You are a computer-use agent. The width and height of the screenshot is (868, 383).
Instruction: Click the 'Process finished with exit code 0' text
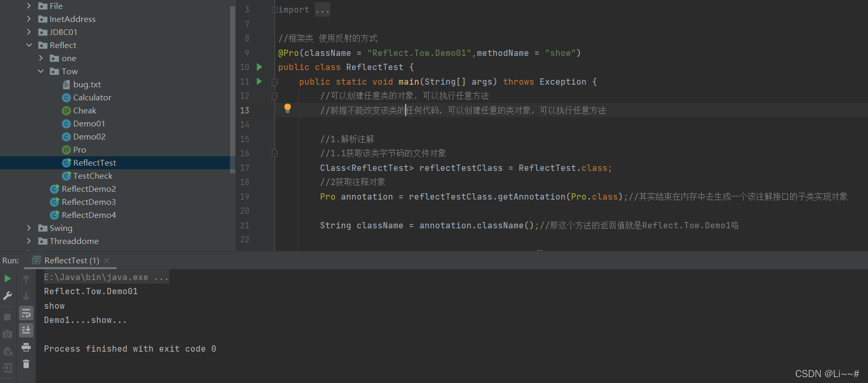(130, 349)
